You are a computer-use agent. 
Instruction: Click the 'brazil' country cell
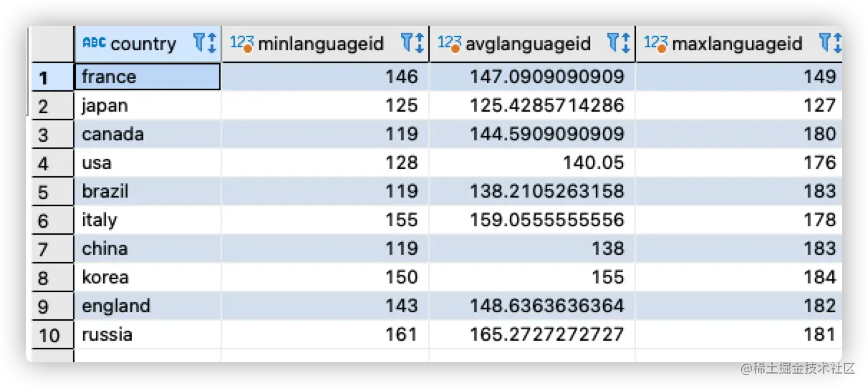(x=148, y=191)
